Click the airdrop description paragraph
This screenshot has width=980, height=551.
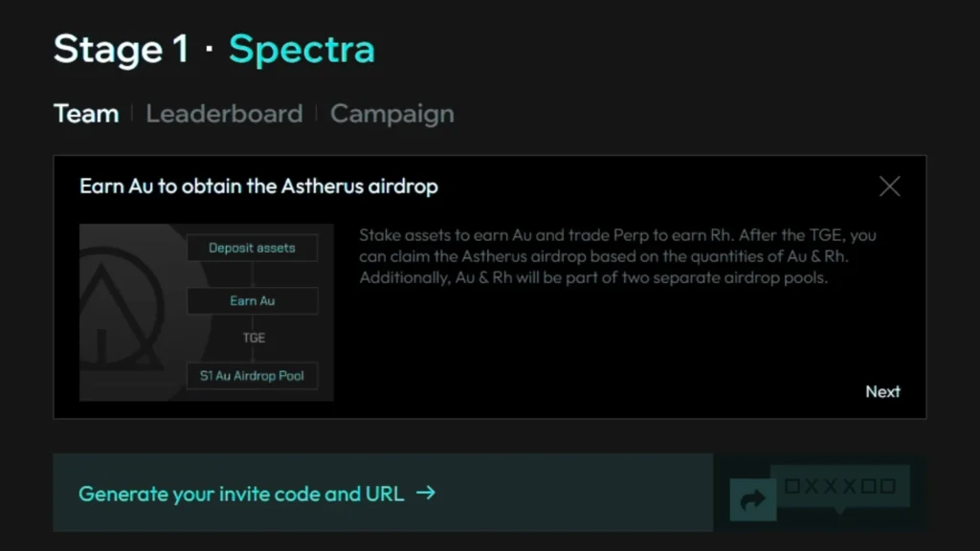click(x=618, y=256)
